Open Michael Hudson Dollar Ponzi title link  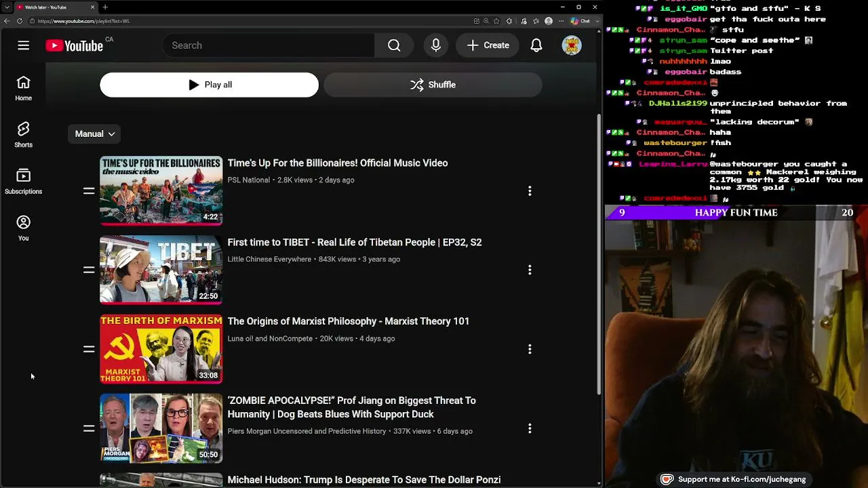[364, 480]
